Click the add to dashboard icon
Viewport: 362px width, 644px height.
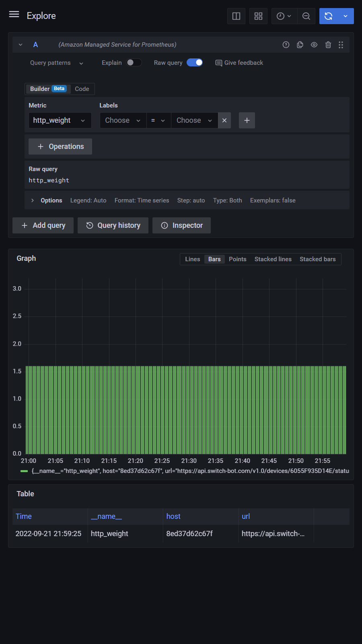click(x=258, y=16)
